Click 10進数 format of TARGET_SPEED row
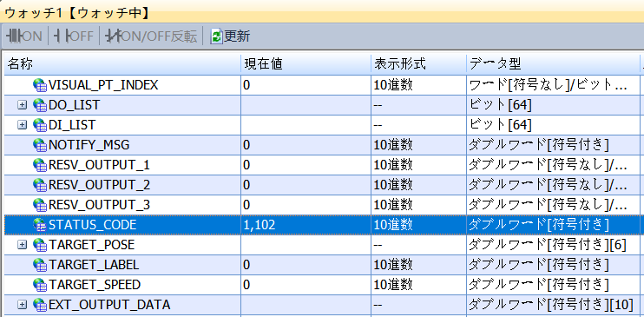The width and height of the screenshot is (644, 317). pos(393,285)
